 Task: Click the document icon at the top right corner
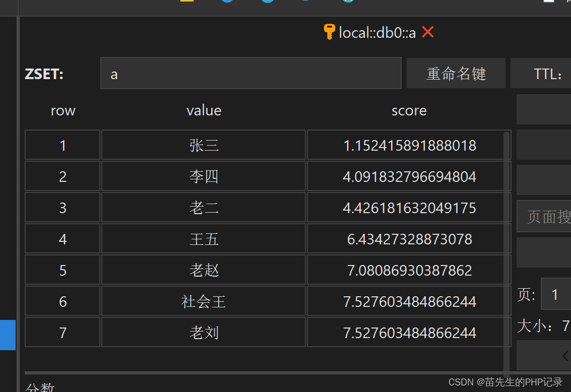click(548, 2)
